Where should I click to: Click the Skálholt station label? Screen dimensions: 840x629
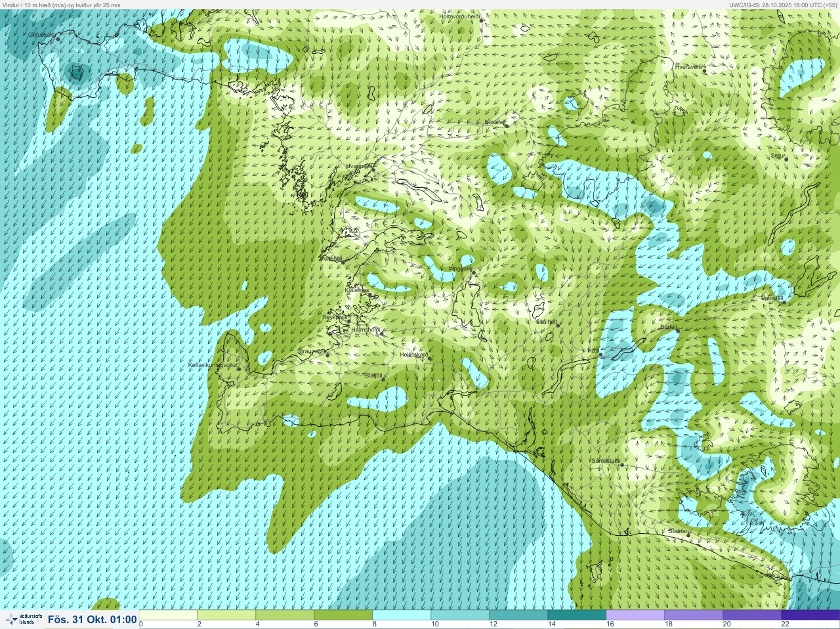(x=547, y=322)
